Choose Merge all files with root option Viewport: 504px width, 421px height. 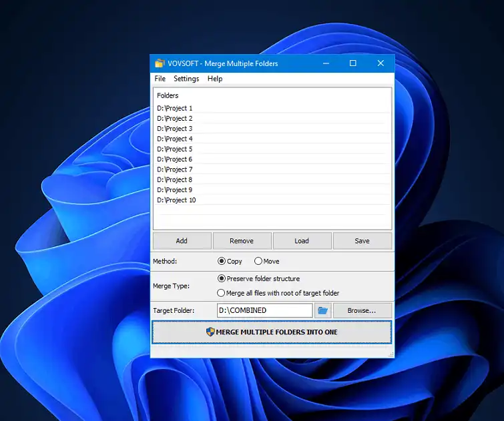pos(222,293)
